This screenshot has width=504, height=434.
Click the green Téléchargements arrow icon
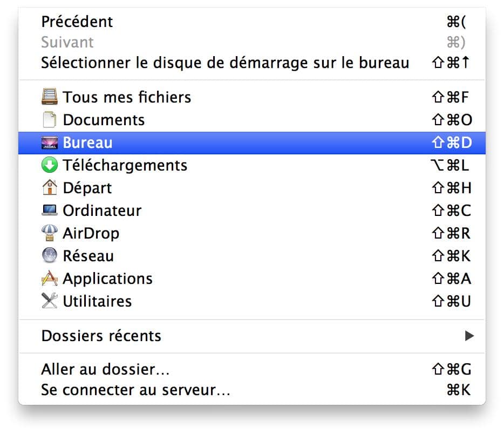pos(50,165)
